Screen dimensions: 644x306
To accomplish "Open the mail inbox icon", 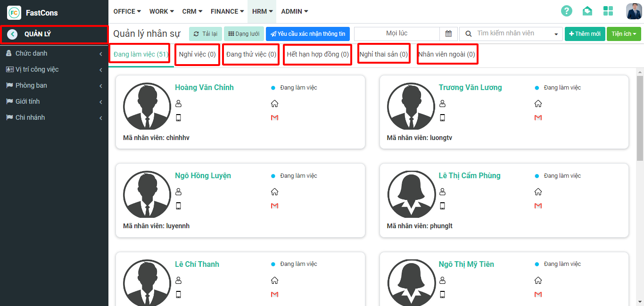I will tap(587, 11).
